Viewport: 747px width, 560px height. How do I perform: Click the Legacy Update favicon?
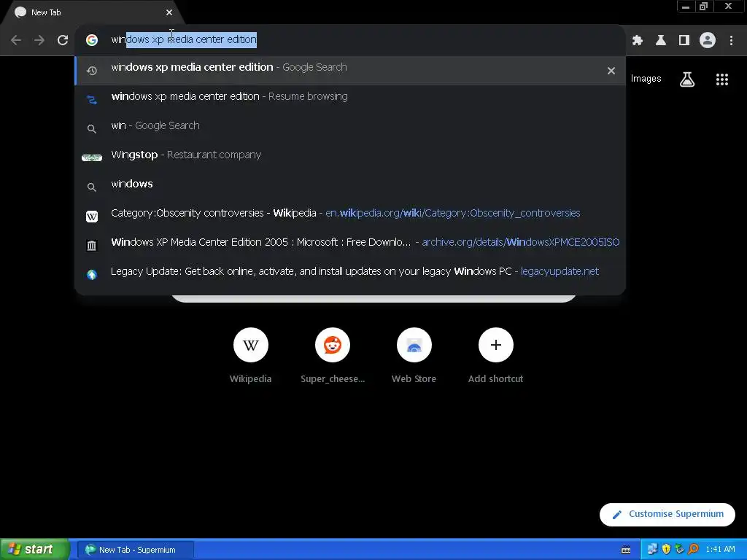[x=92, y=275]
